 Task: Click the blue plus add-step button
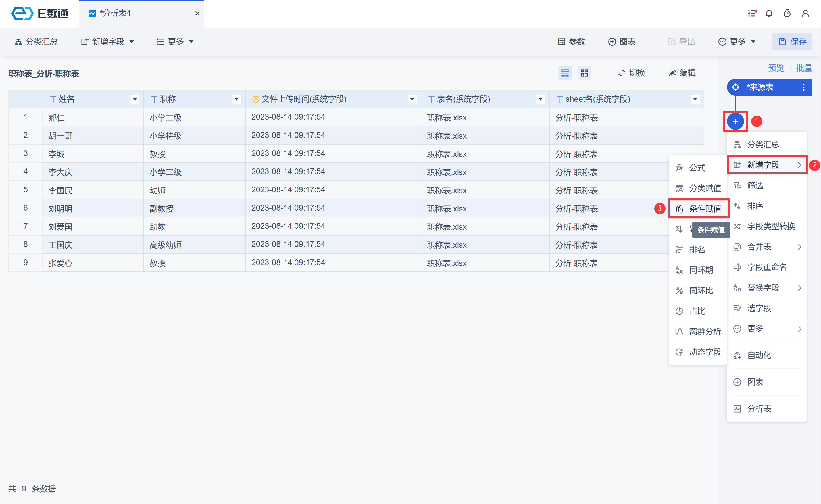click(x=735, y=121)
